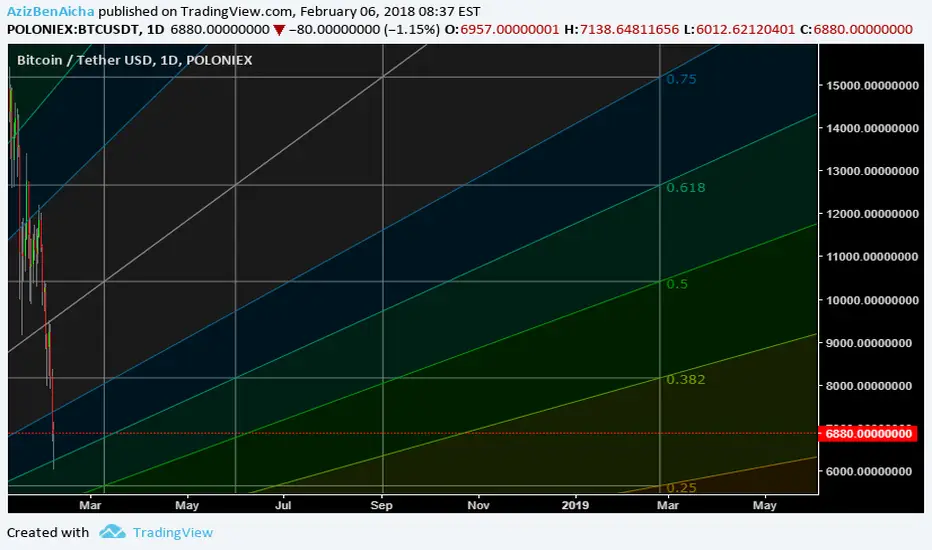932x550 pixels.
Task: Click the 10000.00000000 price axis label
Action: 873,300
